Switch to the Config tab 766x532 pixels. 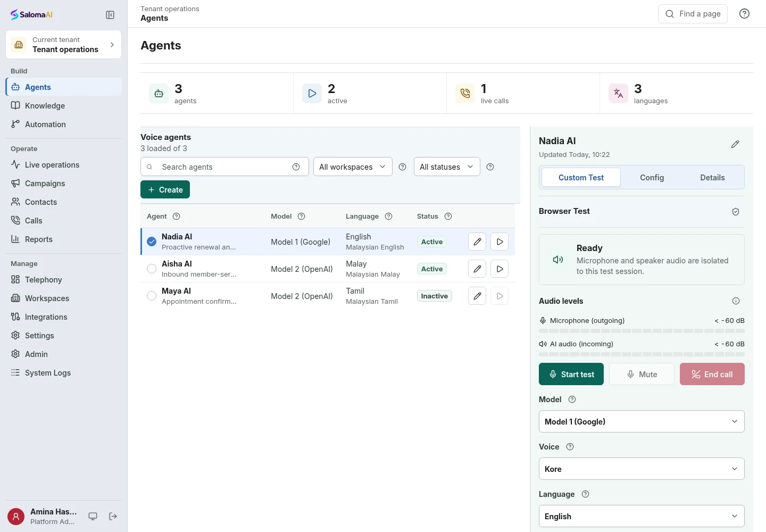click(x=652, y=178)
